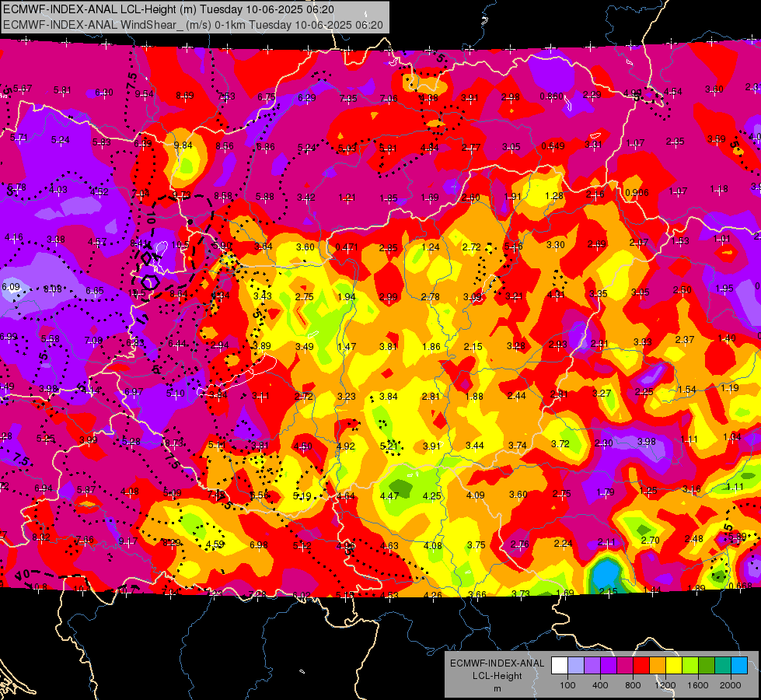This screenshot has width=761, height=700.
Task: Click the wind shear value 1.88
Action: tap(473, 397)
